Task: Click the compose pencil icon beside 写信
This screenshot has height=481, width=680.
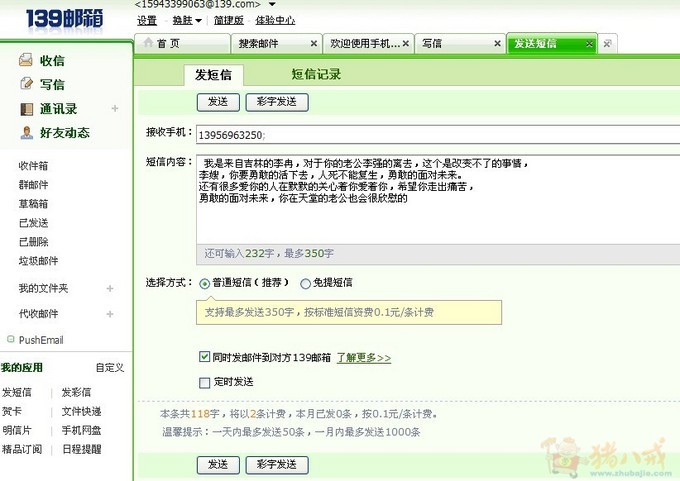Action: (x=26, y=84)
